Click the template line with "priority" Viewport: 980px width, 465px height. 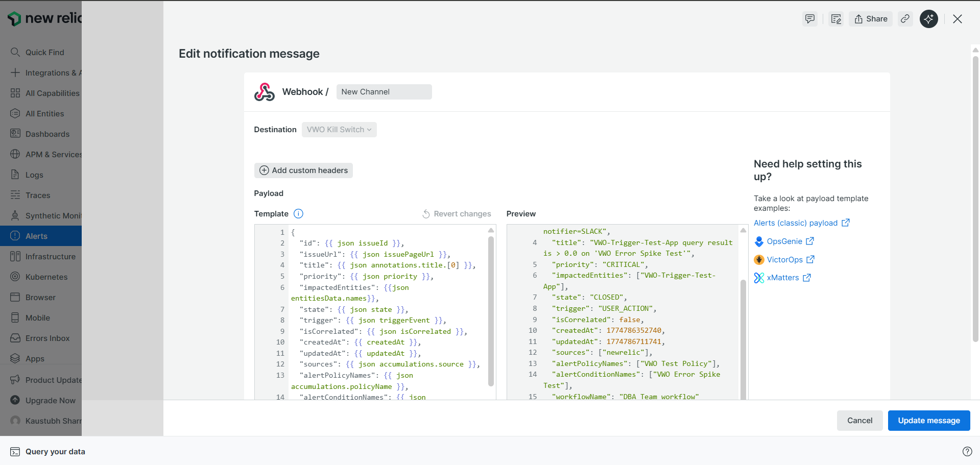click(x=367, y=277)
